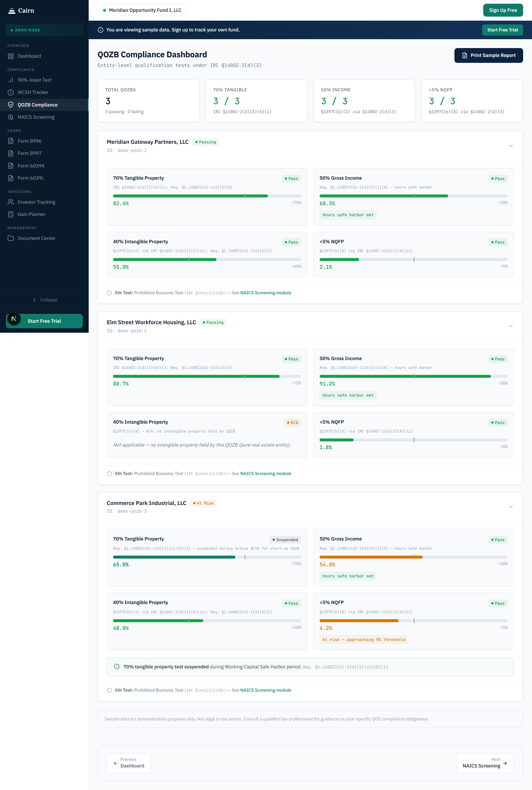The width and height of the screenshot is (532, 790).
Task: Select NAICS Screening in the sidebar
Action: click(x=44, y=117)
